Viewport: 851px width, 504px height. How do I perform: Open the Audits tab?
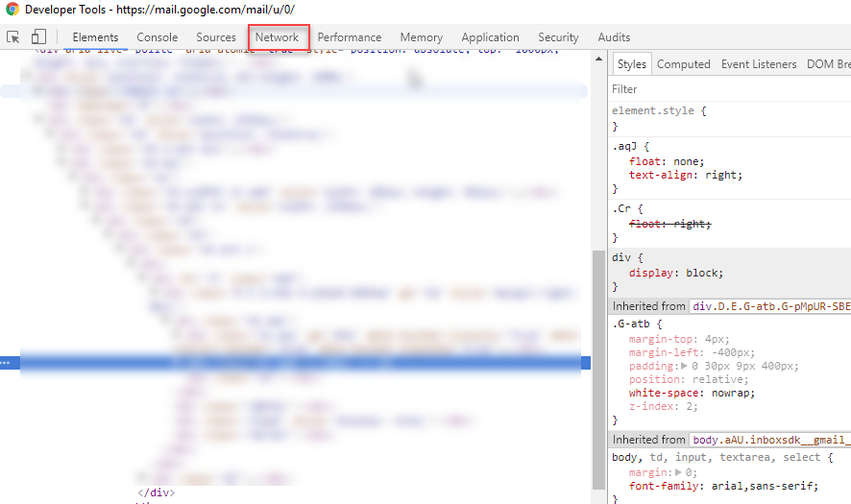tap(614, 37)
